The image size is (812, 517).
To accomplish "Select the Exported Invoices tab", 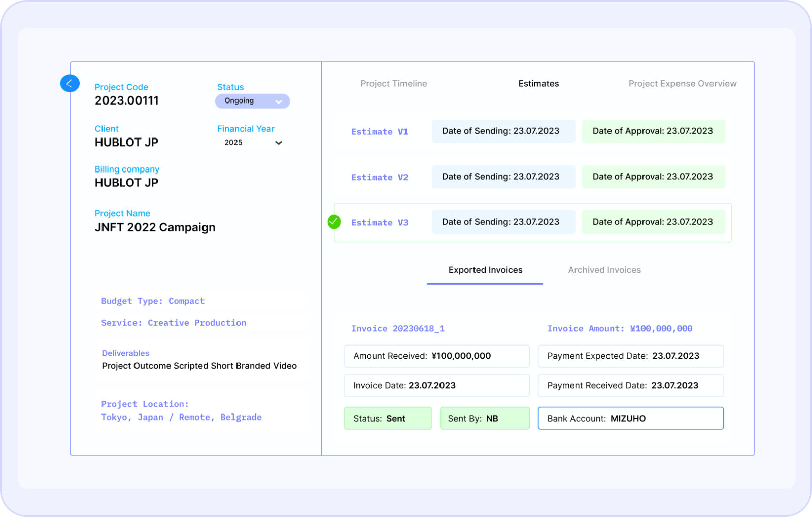I will tap(485, 270).
